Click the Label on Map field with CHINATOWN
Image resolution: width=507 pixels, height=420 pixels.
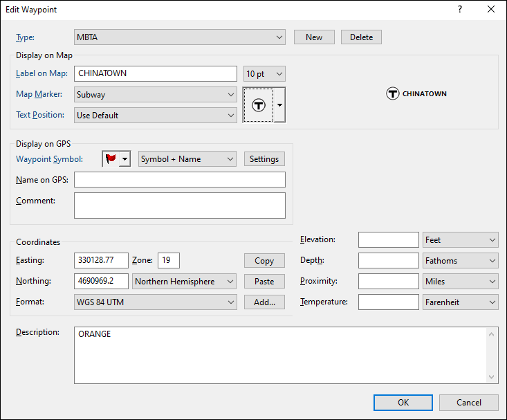tap(156, 73)
